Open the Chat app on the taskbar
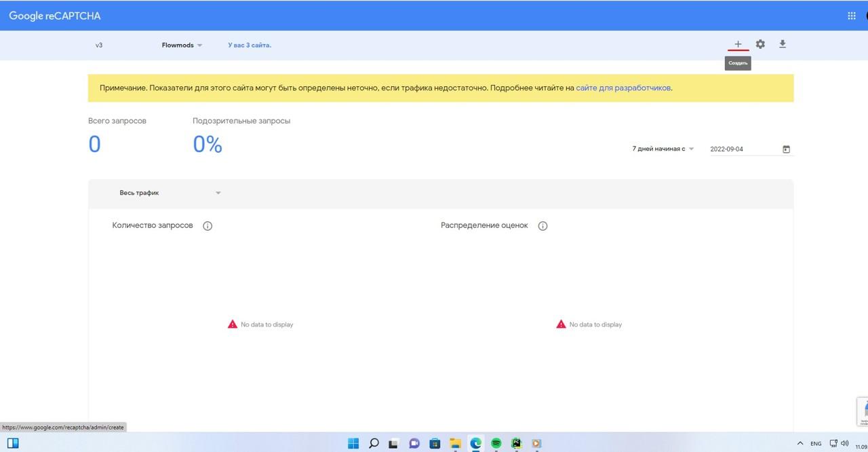 (x=414, y=443)
